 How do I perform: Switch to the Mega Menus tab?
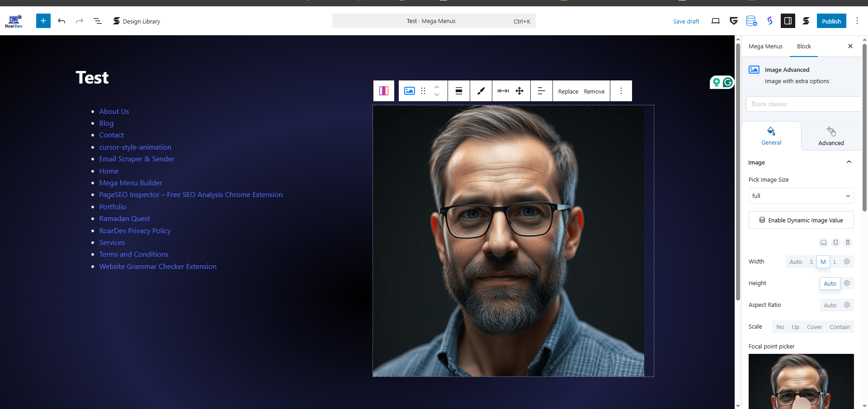click(765, 46)
